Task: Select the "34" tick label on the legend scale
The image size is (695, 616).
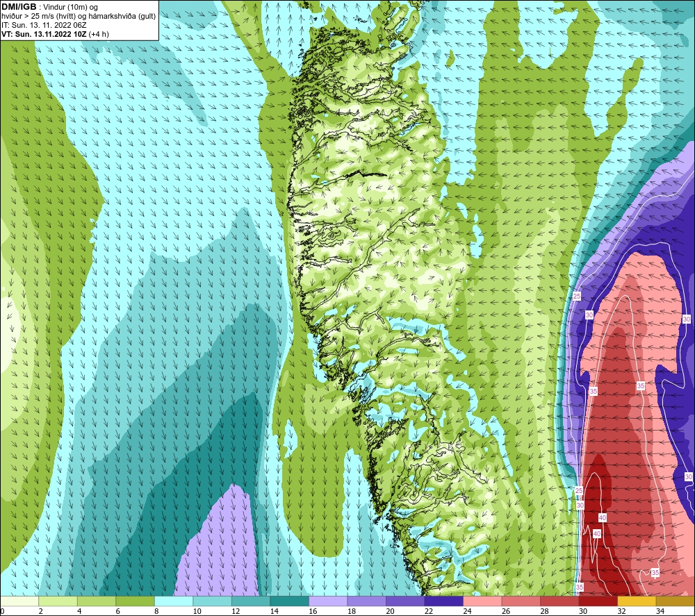Action: click(660, 611)
